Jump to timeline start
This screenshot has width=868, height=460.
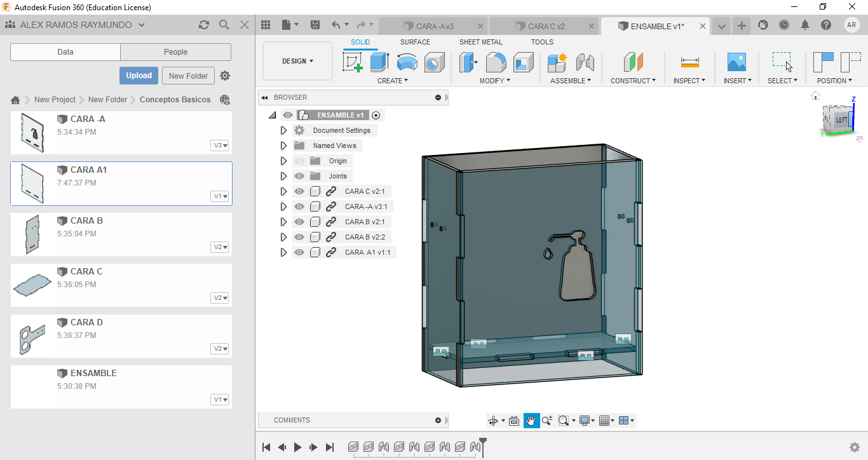(267, 447)
